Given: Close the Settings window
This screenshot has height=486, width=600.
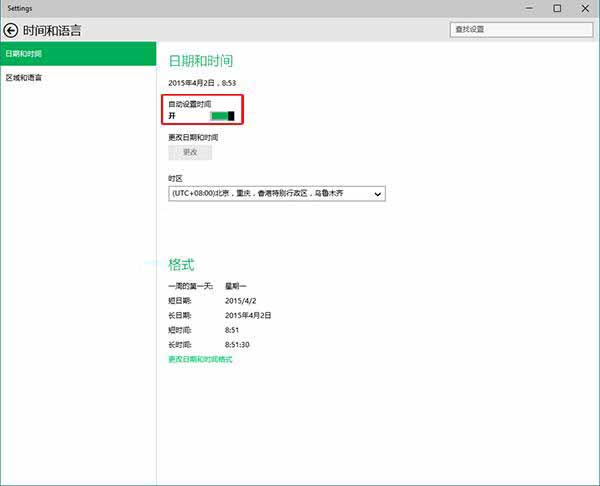Looking at the screenshot, I should click(x=585, y=8).
